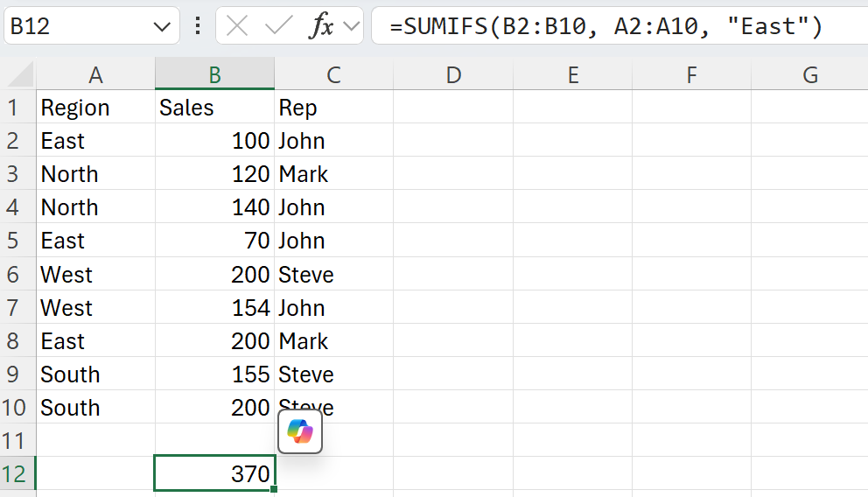Click the formula bar SUMIFS text
The image size is (868, 497).
pos(605,26)
